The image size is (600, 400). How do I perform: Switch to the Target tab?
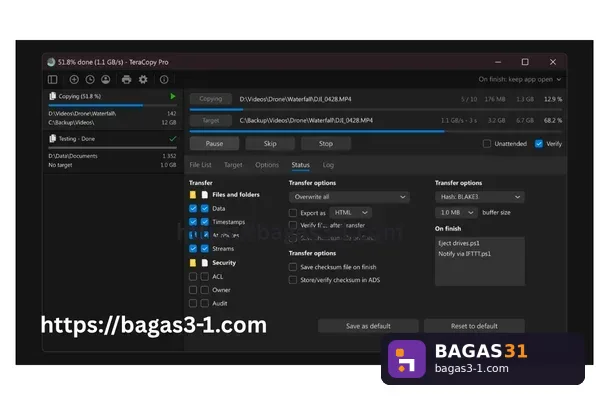pos(233,165)
